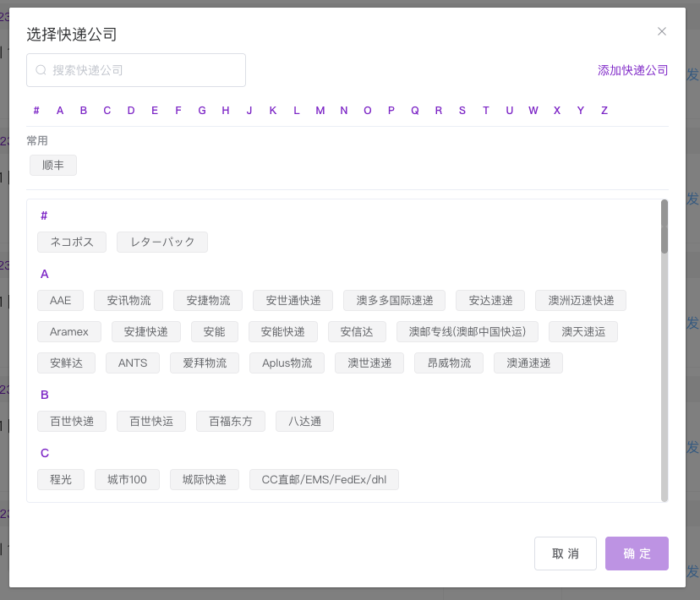Jump to letter J in index
Viewport: 700px width, 600px height.
pyautogui.click(x=249, y=110)
